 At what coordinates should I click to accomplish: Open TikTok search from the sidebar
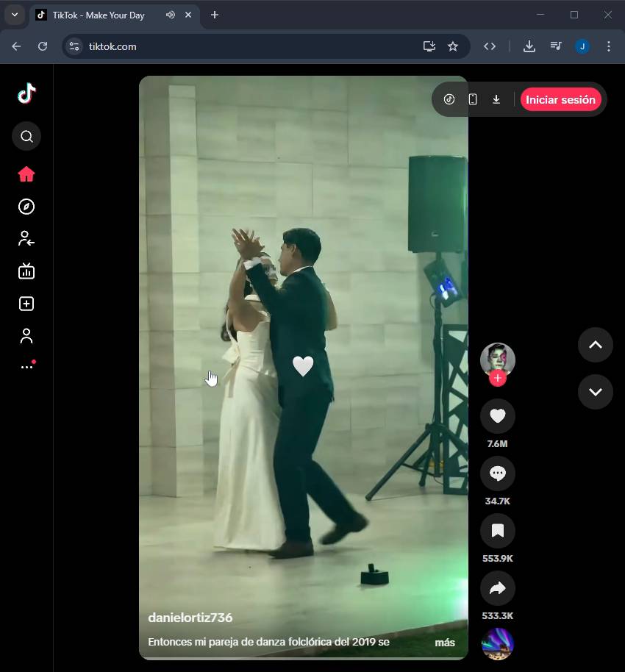(x=26, y=136)
